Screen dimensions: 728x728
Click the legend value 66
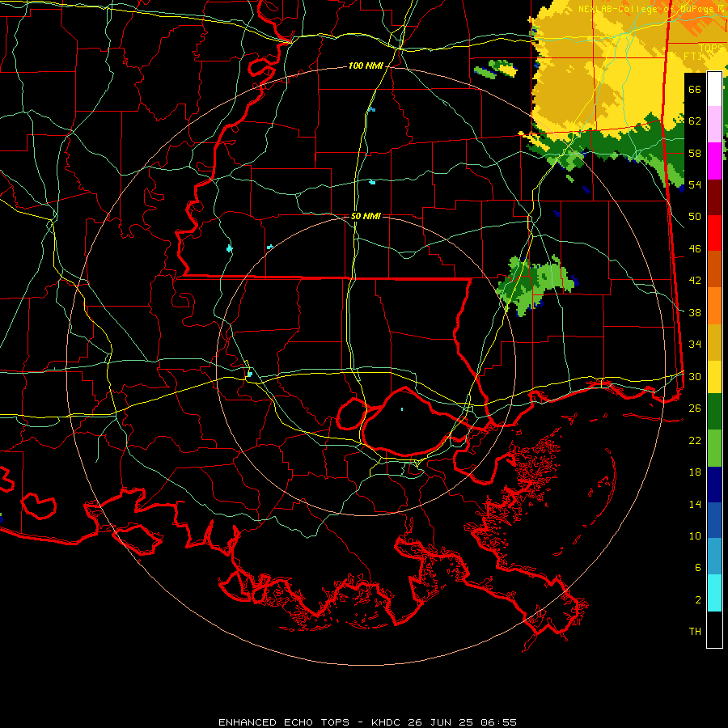[695, 89]
